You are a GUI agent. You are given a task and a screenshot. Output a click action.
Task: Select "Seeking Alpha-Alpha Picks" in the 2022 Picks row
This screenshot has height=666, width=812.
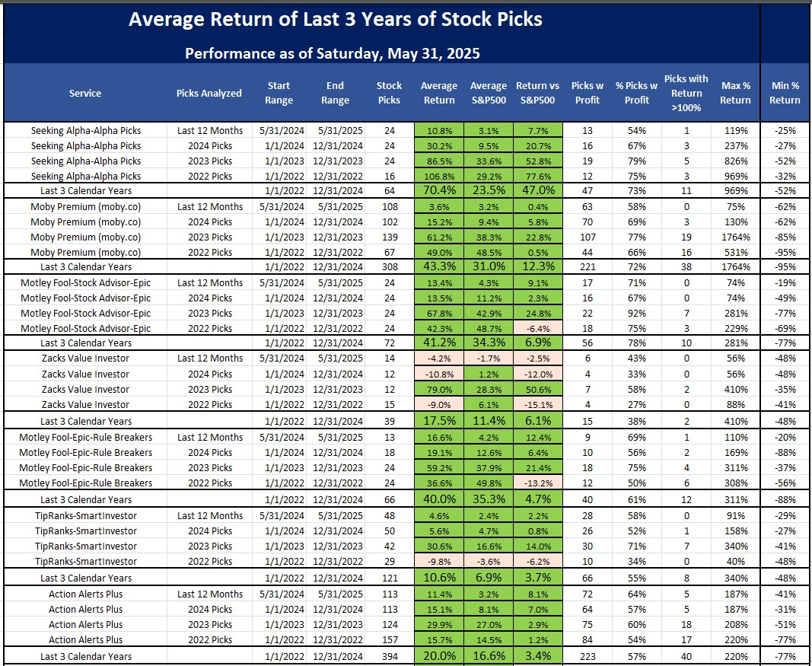point(85,176)
